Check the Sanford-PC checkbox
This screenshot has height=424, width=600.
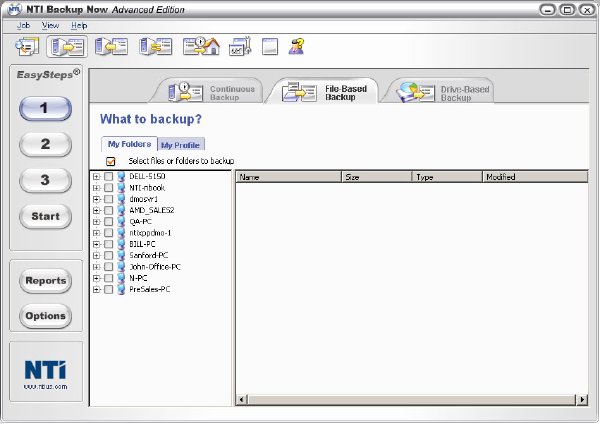coord(109,255)
